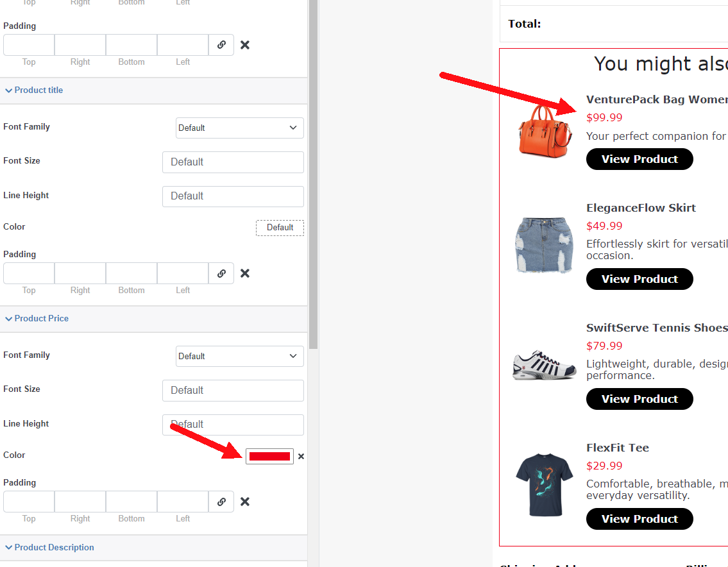Open Product title Font Family dropdown
This screenshot has height=567, width=728.
coord(240,128)
